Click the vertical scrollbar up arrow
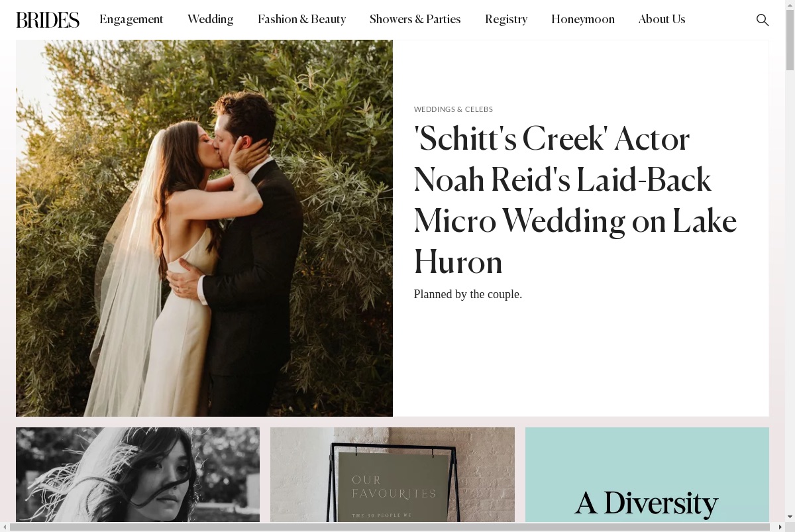Viewport: 795px width, 532px height. pyautogui.click(x=790, y=5)
